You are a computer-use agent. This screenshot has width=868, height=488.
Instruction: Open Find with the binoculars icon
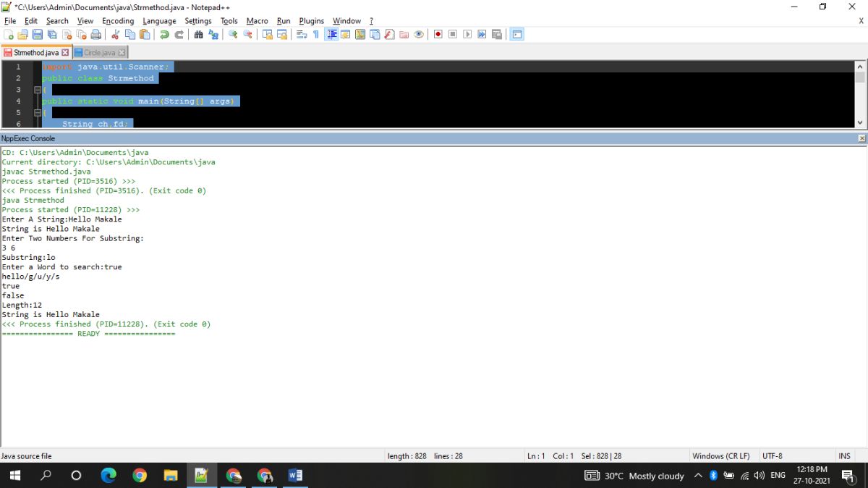[198, 34]
